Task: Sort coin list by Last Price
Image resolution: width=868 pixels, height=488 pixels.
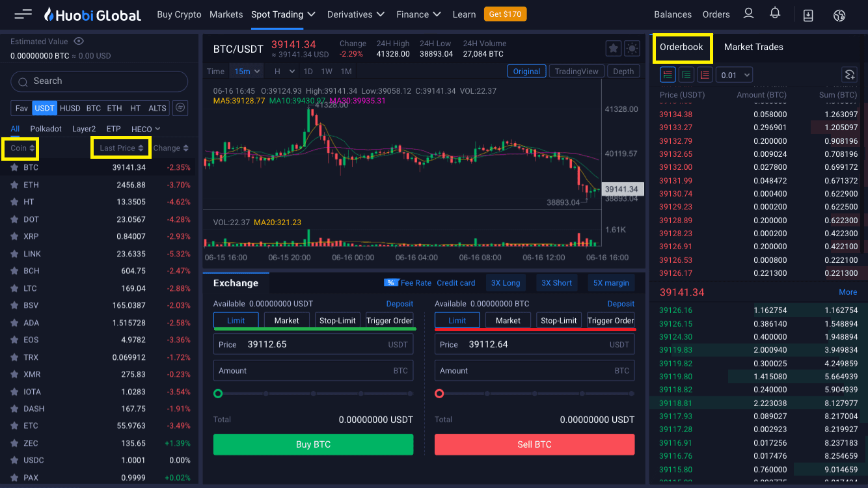Action: (x=122, y=148)
